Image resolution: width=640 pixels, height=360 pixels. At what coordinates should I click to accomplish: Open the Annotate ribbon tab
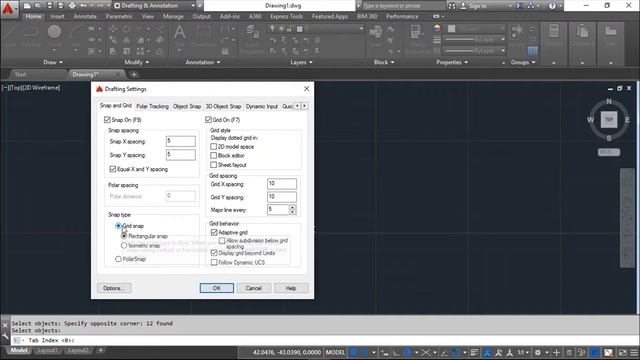[x=85, y=16]
